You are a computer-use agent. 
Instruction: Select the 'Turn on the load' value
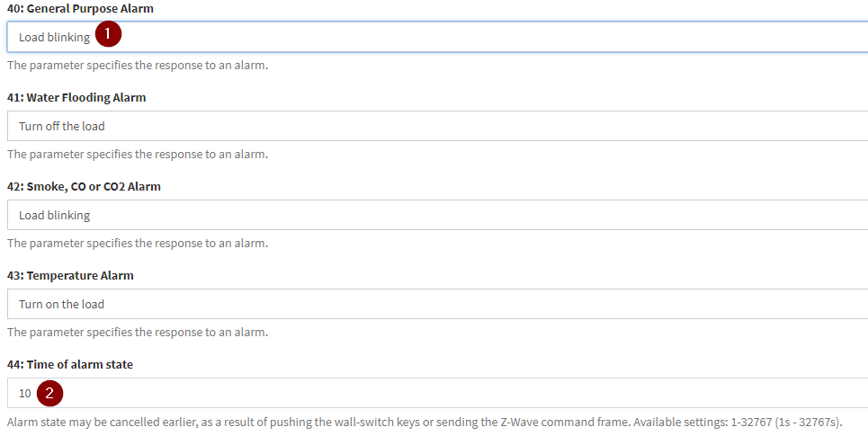point(61,304)
